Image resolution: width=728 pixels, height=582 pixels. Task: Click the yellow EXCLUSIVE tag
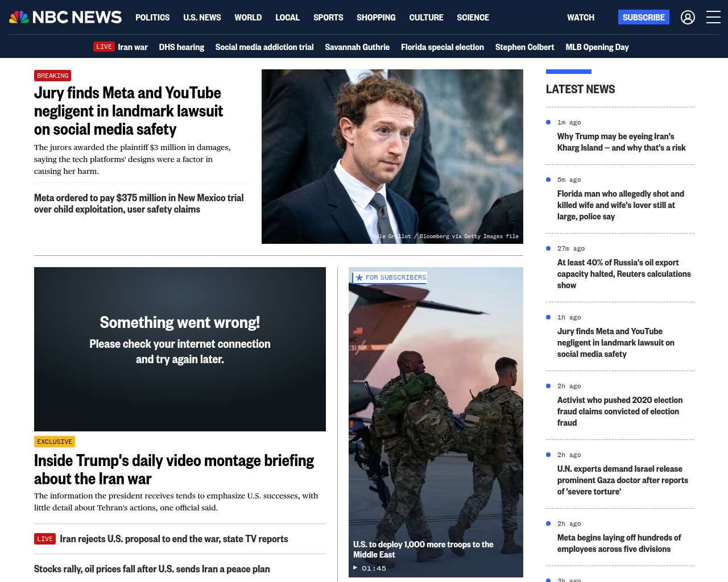[x=55, y=442]
